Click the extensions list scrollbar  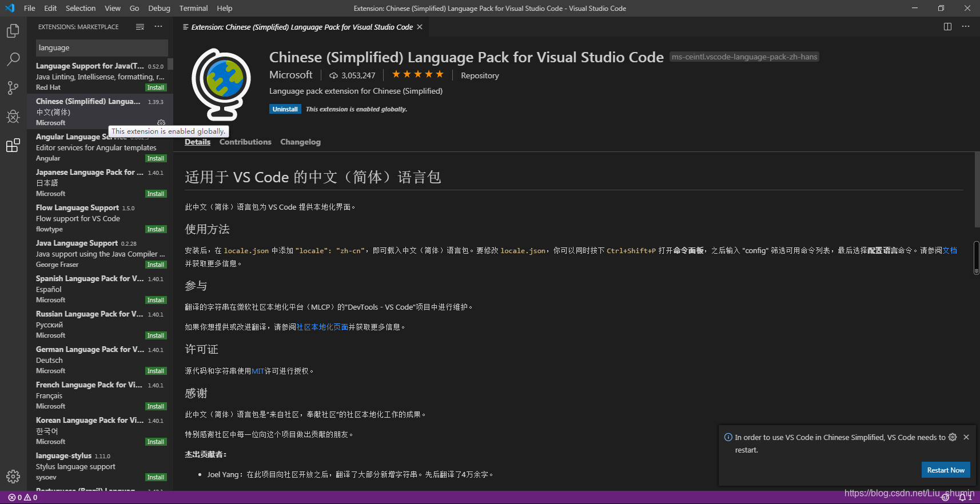click(x=170, y=64)
